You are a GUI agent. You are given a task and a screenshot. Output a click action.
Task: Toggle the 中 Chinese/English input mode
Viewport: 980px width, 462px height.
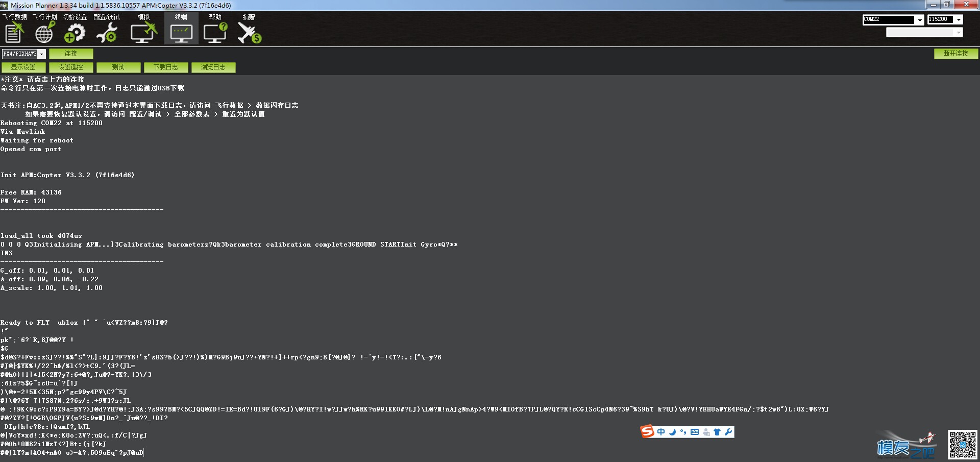(661, 432)
